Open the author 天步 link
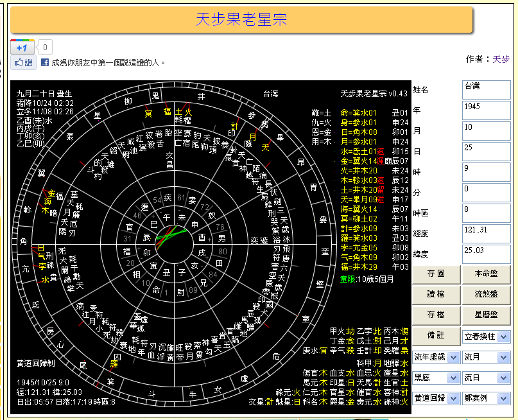 tap(501, 59)
